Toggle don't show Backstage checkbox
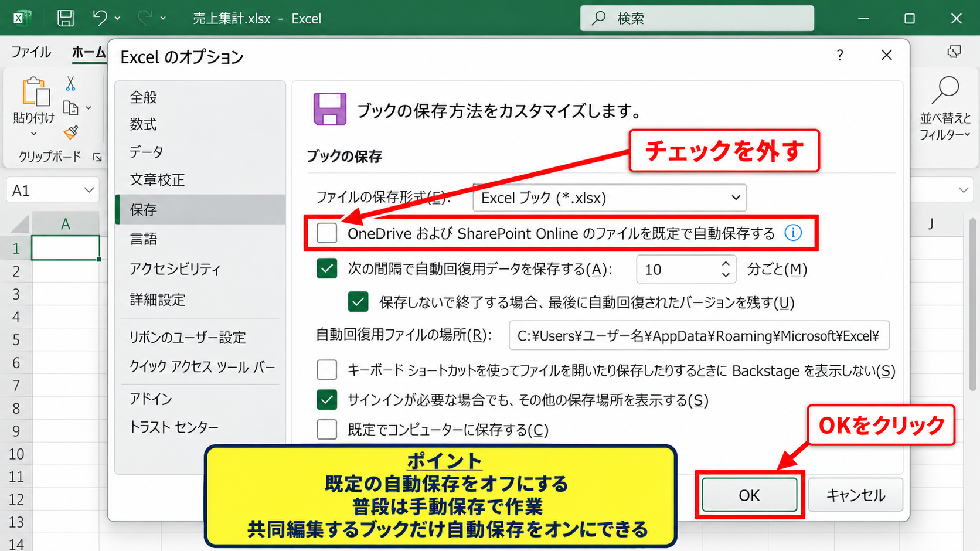Screen dimensions: 980x551 [x=327, y=370]
